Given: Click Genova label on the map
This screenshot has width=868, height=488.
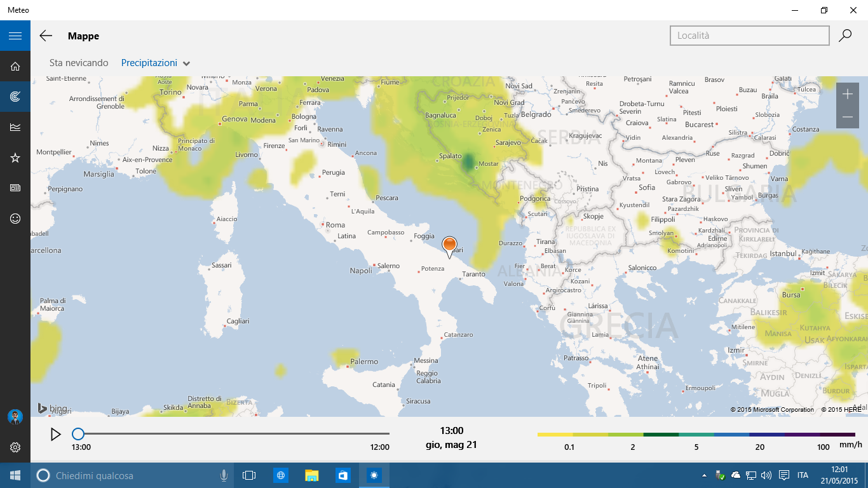Looking at the screenshot, I should pyautogui.click(x=234, y=119).
